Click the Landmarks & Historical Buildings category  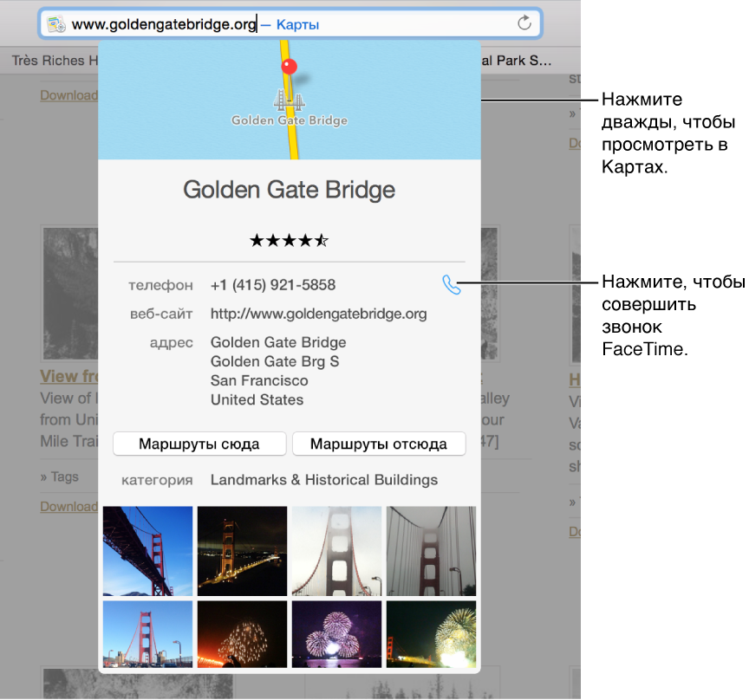point(324,479)
